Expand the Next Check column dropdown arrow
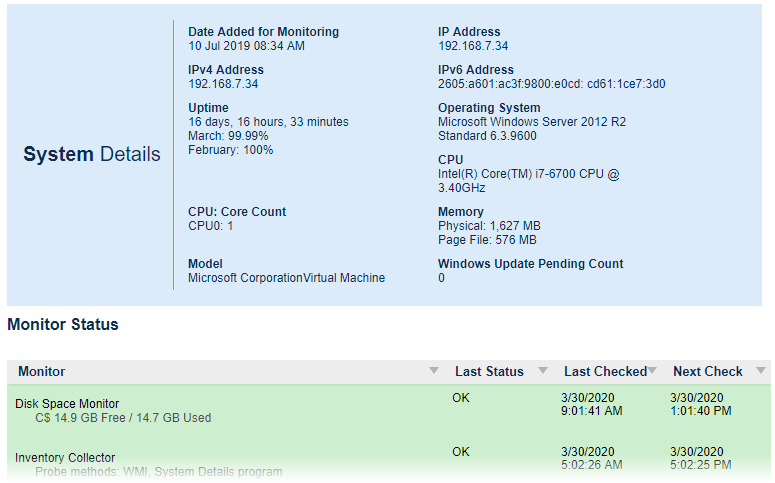This screenshot has width=775, height=483. [760, 371]
